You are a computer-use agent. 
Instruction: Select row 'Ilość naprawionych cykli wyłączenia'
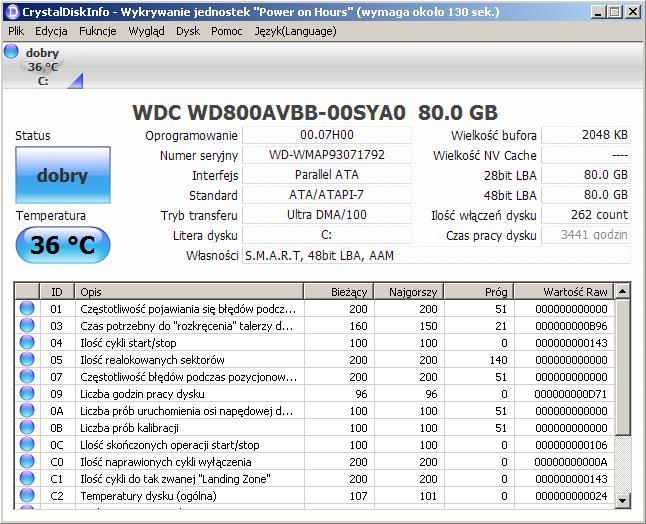tap(314, 462)
